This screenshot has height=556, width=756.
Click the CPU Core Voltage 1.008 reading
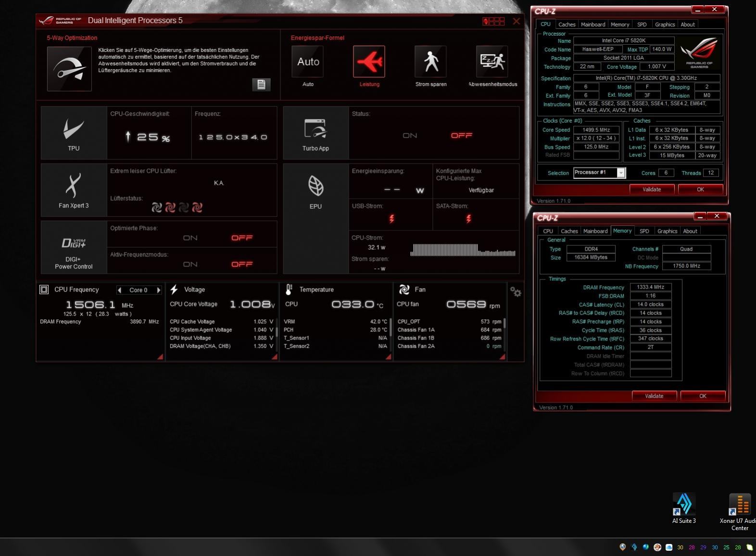coord(252,304)
